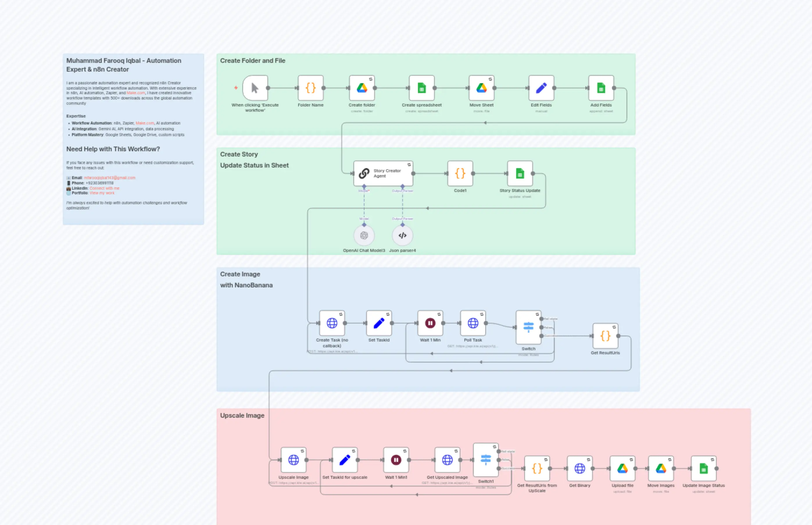Open the 'Connect with me' LinkedIn link
Image resolution: width=812 pixels, height=525 pixels.
pyautogui.click(x=104, y=188)
